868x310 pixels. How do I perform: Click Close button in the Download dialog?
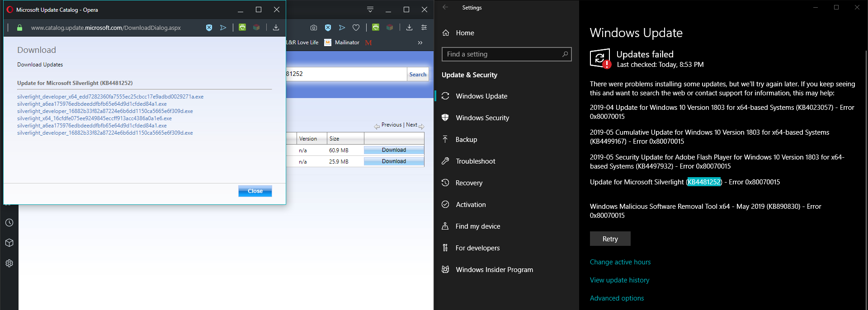point(255,191)
